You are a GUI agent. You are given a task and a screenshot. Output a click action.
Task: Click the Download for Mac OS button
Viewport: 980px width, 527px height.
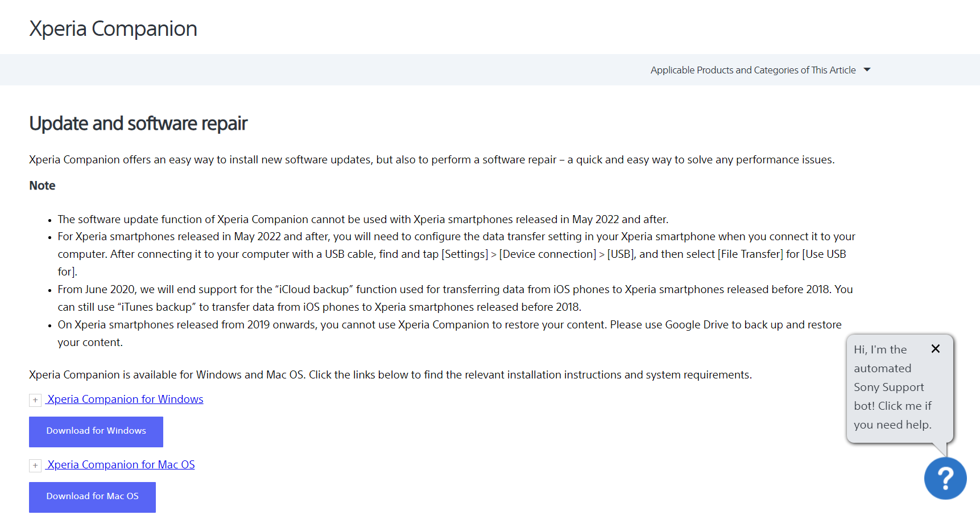coord(92,497)
